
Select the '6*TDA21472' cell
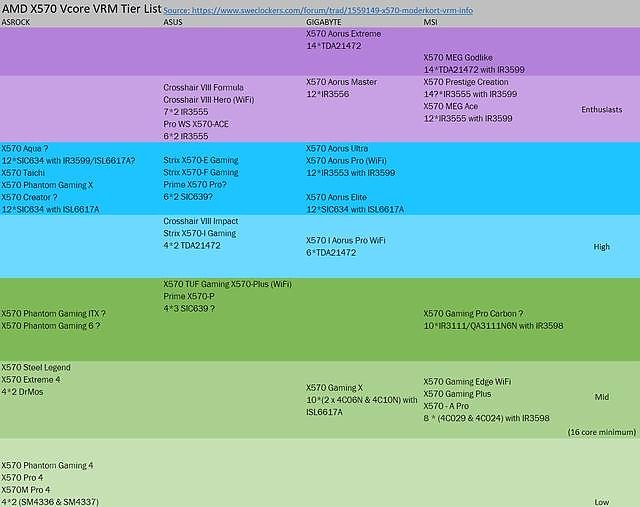[331, 253]
